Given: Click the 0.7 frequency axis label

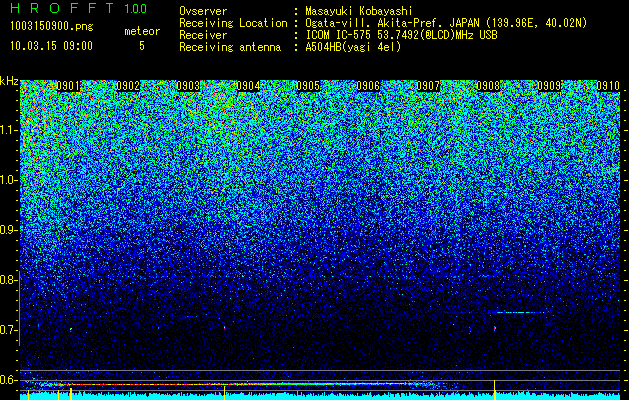Looking at the screenshot, I should click(x=8, y=330).
